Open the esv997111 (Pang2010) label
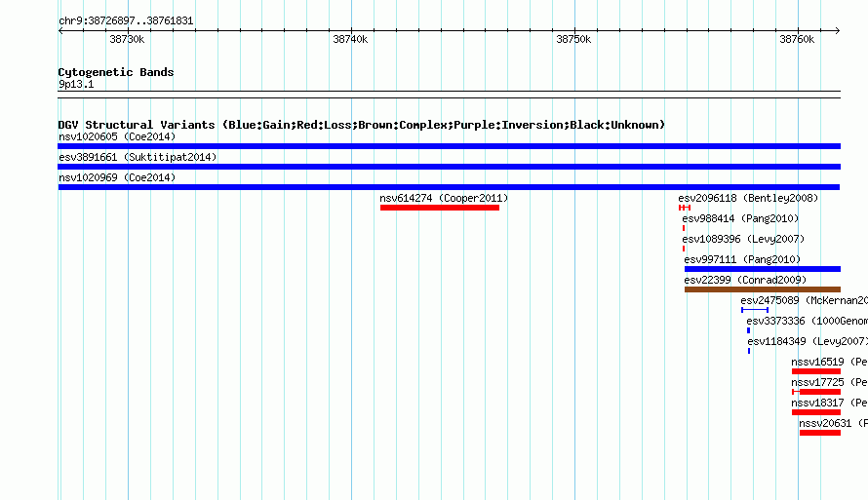The height and width of the screenshot is (500, 868). point(742,259)
